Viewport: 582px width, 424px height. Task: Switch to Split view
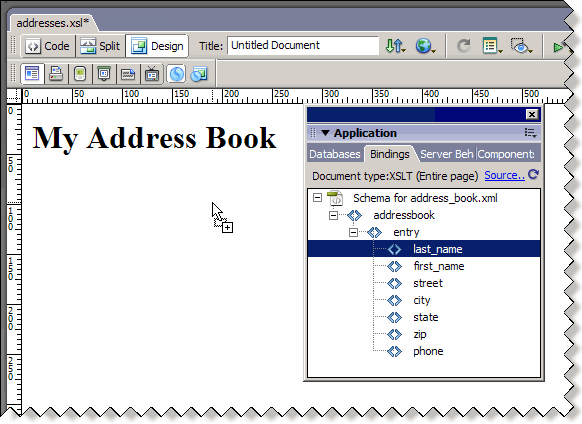[x=100, y=46]
